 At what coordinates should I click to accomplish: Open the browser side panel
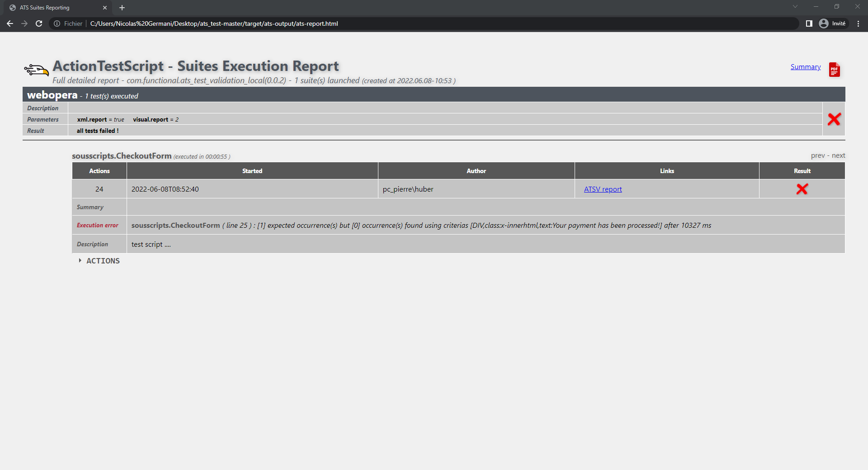tap(809, 23)
